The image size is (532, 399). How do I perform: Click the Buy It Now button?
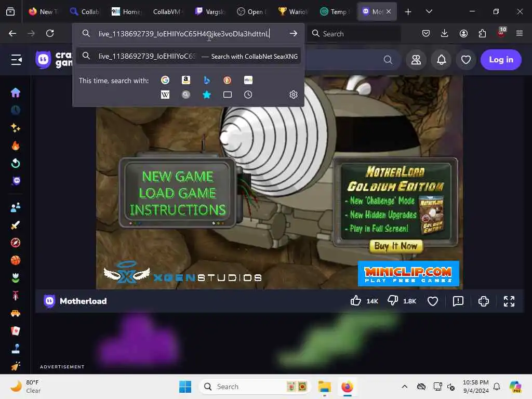[x=396, y=246]
